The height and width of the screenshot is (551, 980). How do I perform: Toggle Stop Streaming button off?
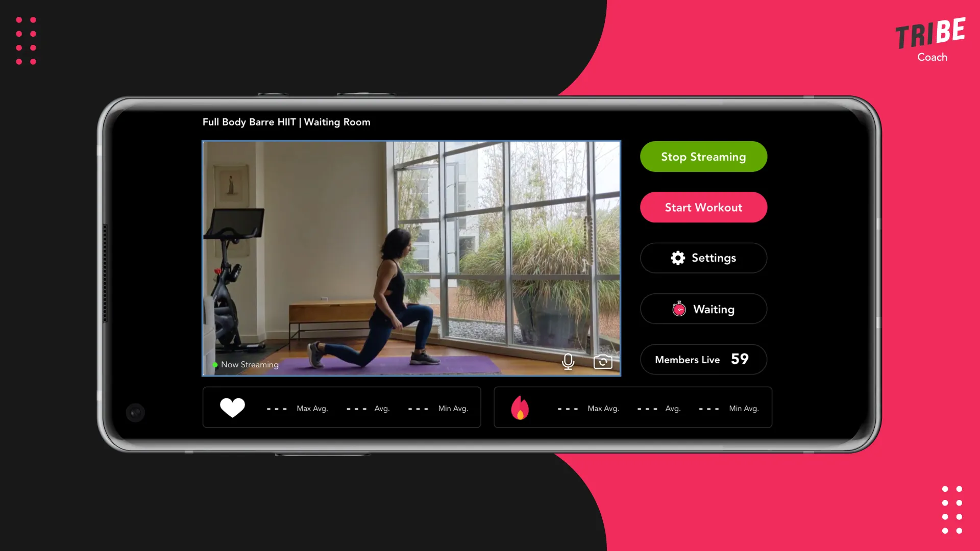[x=703, y=157]
